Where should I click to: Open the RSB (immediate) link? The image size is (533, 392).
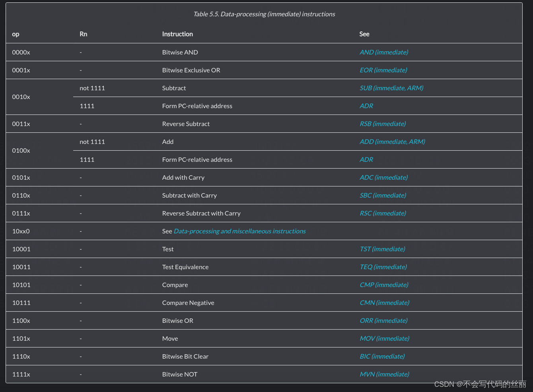point(383,124)
